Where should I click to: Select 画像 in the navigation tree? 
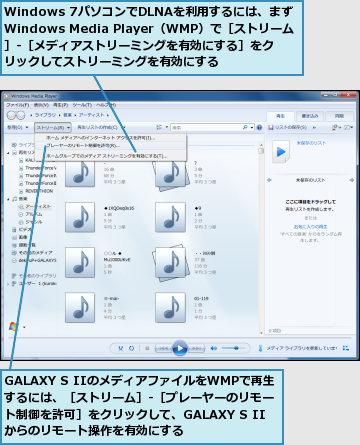pyautogui.click(x=20, y=237)
